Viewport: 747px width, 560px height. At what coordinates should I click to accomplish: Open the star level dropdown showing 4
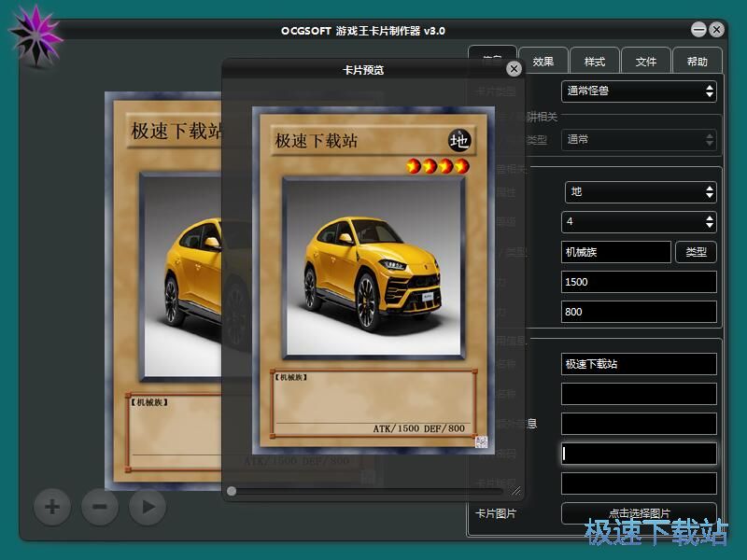[640, 222]
